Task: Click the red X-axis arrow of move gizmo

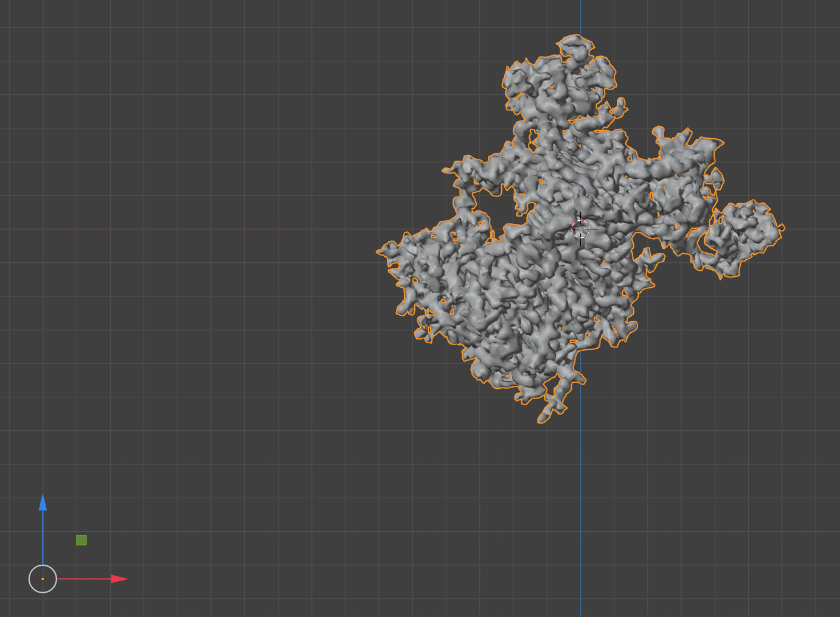Action: click(x=119, y=579)
